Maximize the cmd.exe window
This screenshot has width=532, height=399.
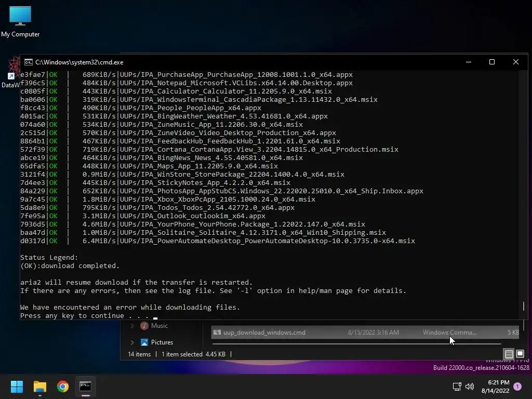click(x=492, y=62)
